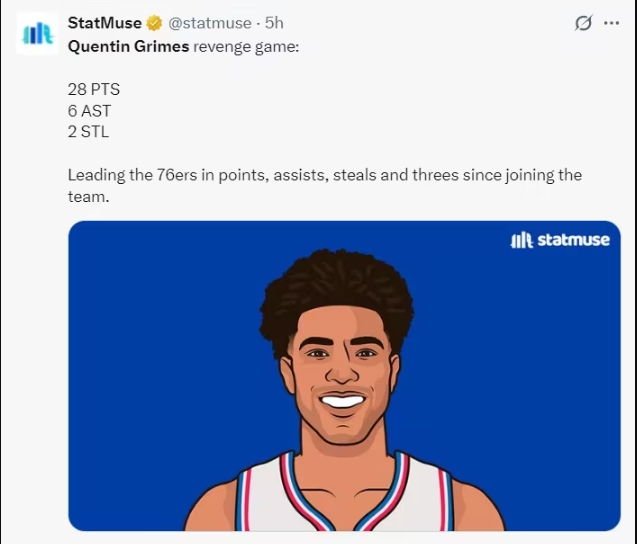
Task: Click the @statmuse handle
Action: [211, 23]
